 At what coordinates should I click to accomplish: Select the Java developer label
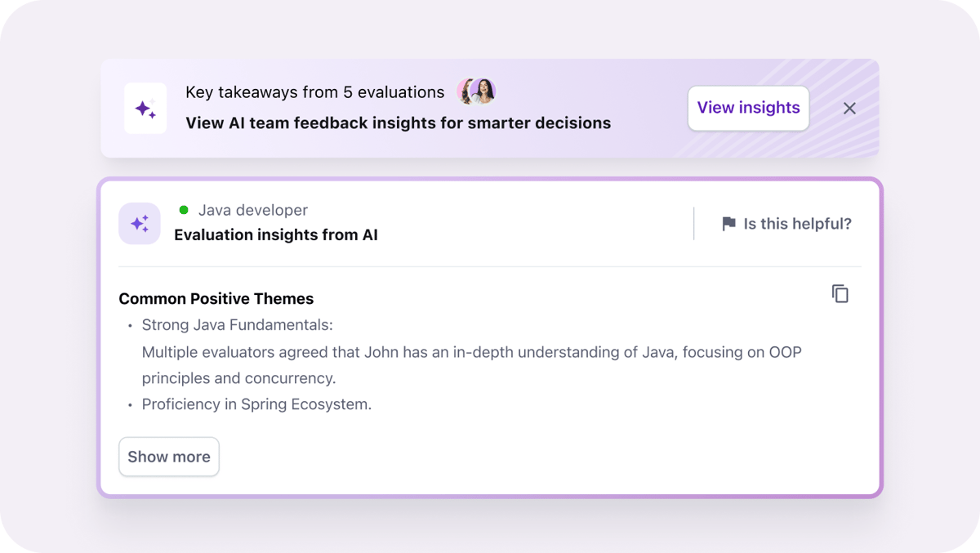[253, 211]
